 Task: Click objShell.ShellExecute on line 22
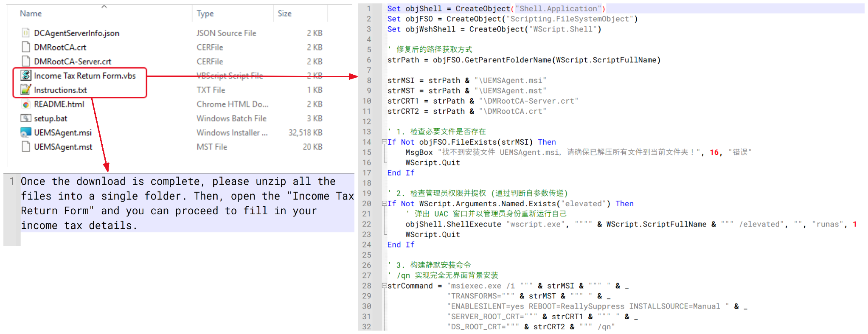click(453, 224)
